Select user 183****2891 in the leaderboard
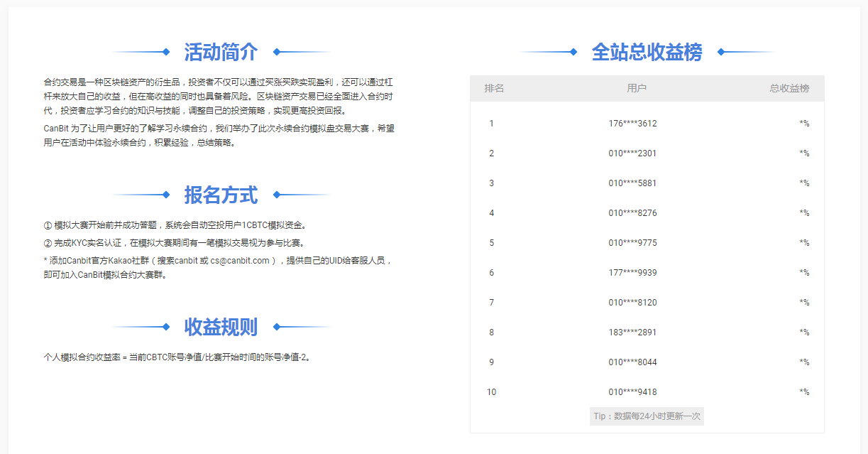Image resolution: width=868 pixels, height=454 pixels. [632, 333]
